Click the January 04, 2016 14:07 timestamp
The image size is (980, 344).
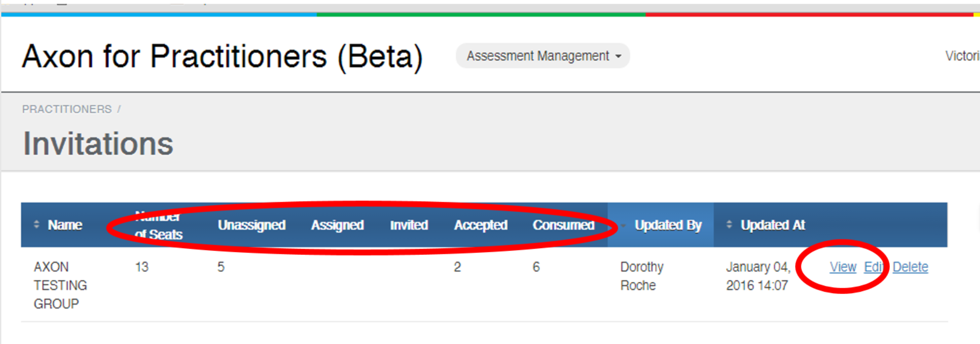758,276
